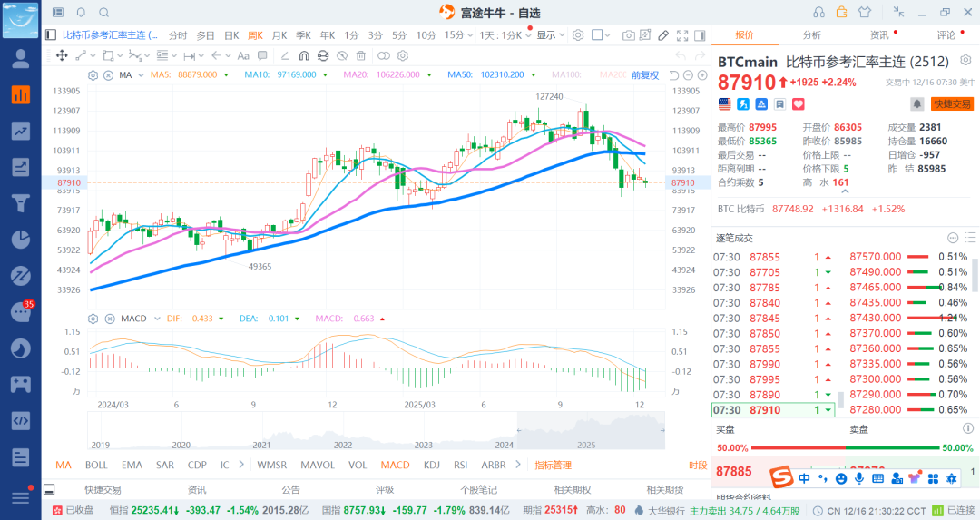This screenshot has height=520, width=980.
Task: Open the orange wallet icon
Action: click(x=841, y=12)
